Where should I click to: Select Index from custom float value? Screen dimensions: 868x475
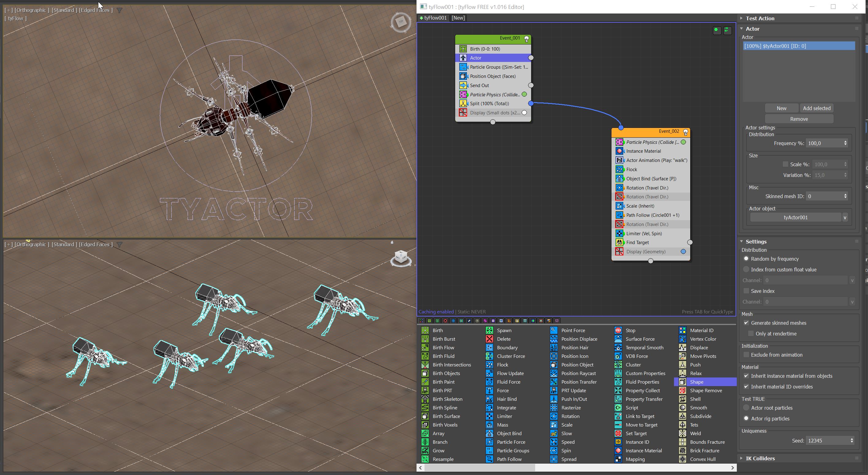click(746, 269)
